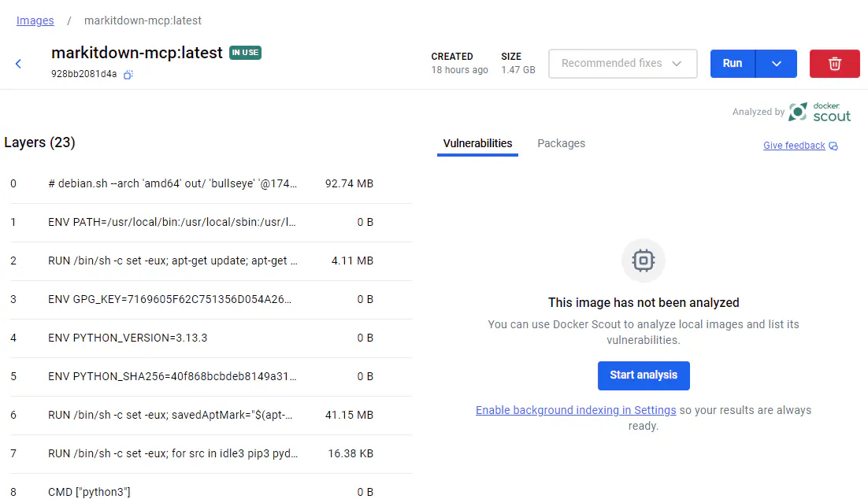Image resolution: width=868 pixels, height=499 pixels.
Task: Click the 1.47 GB size value
Action: [518, 70]
